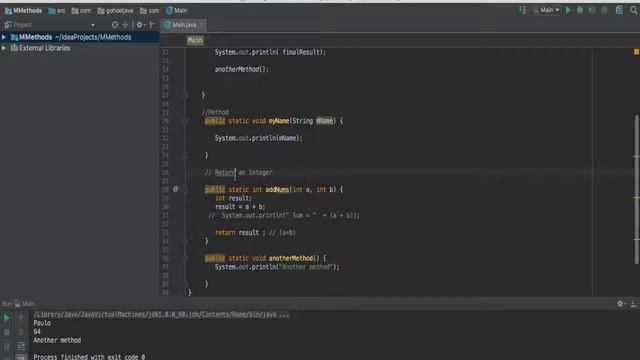The width and height of the screenshot is (640, 360).
Task: Expand the External Libraries node
Action: click(x=4, y=48)
